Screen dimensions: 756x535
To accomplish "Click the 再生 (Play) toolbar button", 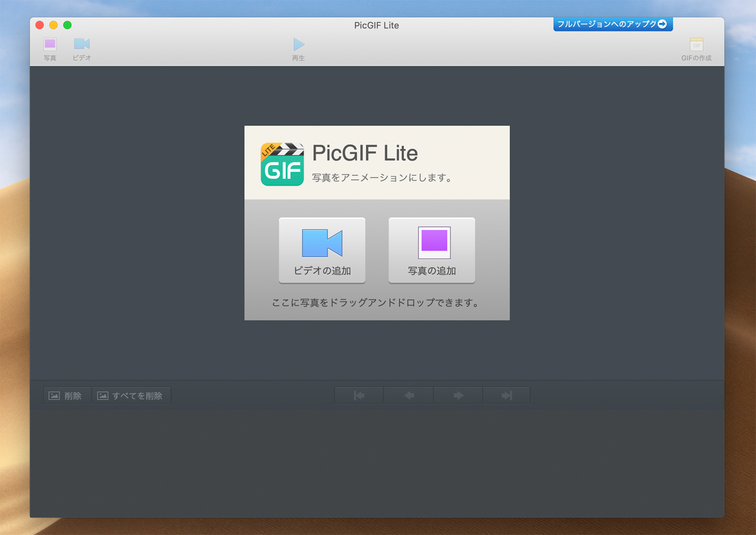I will click(x=299, y=49).
